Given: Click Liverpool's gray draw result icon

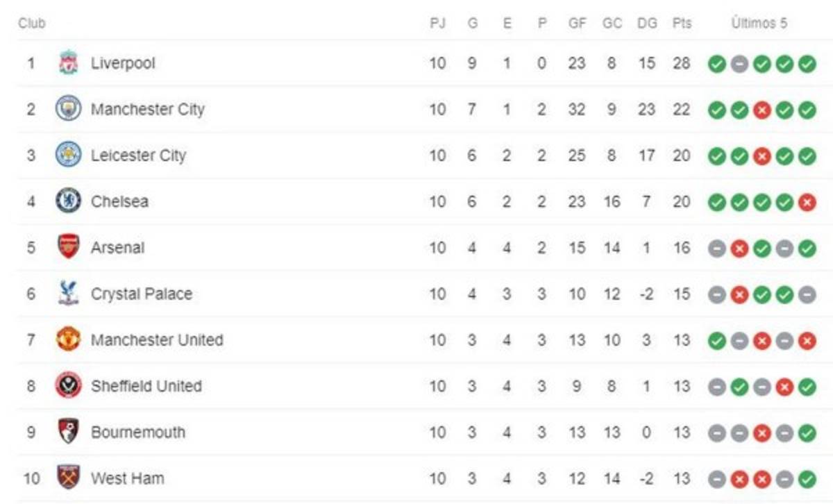Looking at the screenshot, I should (x=739, y=64).
